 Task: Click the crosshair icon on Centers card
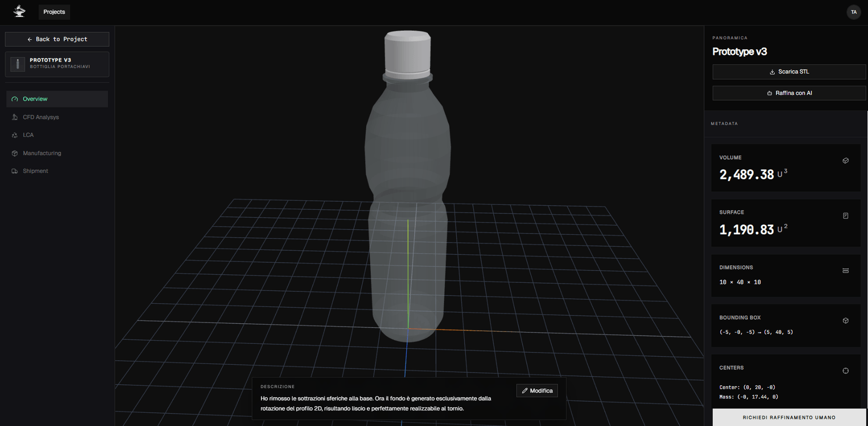point(845,371)
